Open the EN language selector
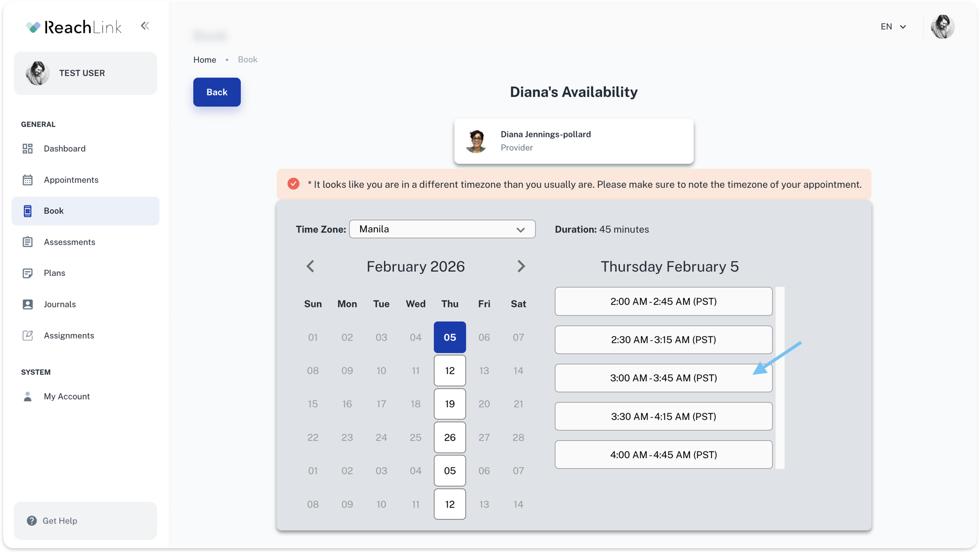This screenshot has height=554, width=980. (x=893, y=27)
